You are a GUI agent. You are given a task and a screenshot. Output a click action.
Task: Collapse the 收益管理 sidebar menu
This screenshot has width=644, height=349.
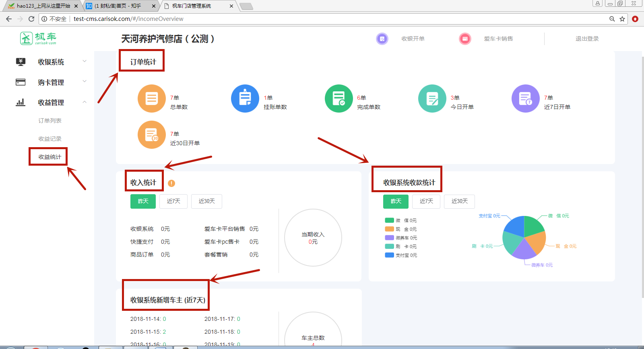(51, 103)
